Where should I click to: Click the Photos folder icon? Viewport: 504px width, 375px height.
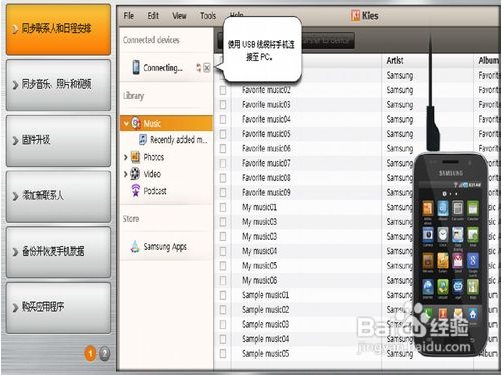135,156
